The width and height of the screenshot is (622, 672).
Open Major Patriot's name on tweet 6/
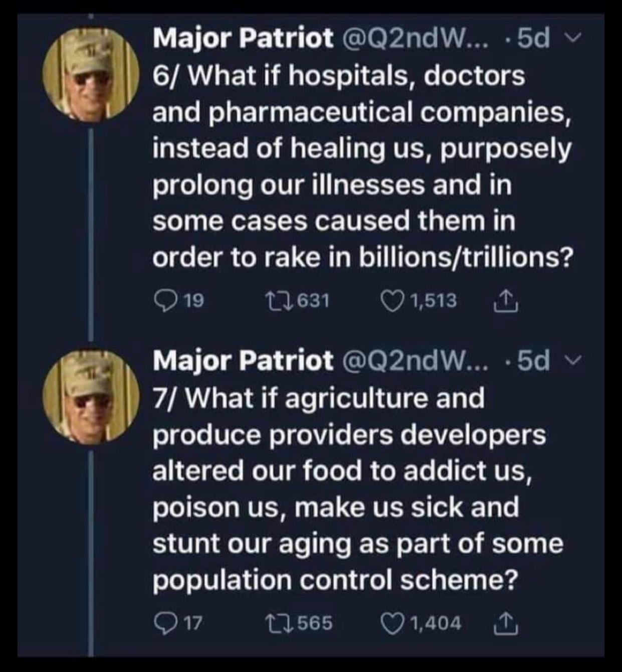pos(243,38)
